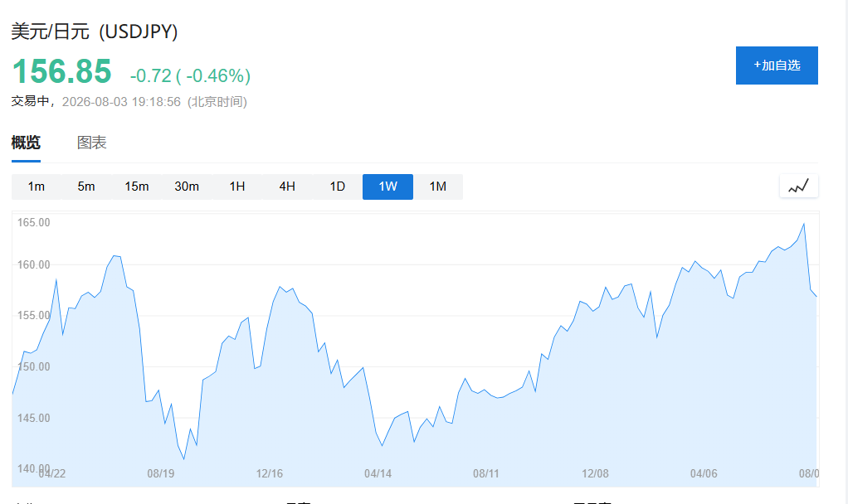Select the 4H interval button

tap(287, 187)
